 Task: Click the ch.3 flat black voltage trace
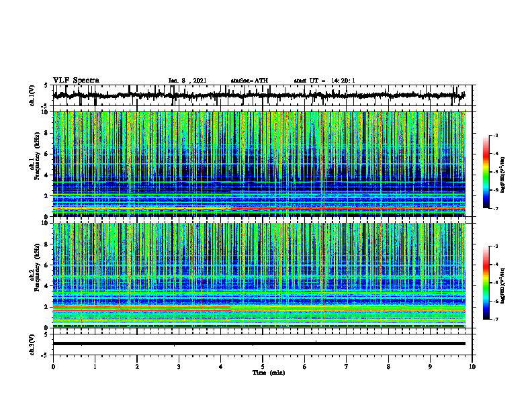(x=259, y=344)
